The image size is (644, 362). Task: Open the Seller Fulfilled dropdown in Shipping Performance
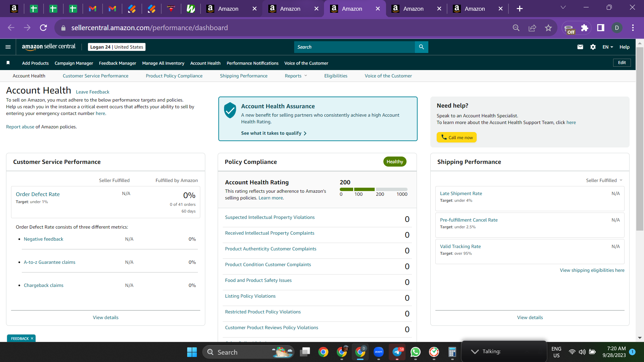(x=604, y=180)
